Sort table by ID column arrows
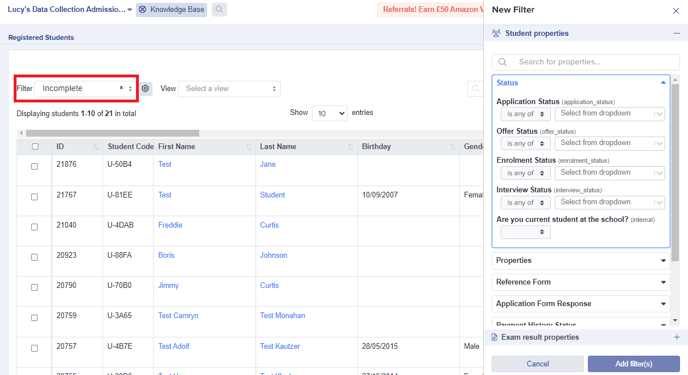This screenshot has height=375, width=688. pos(96,147)
